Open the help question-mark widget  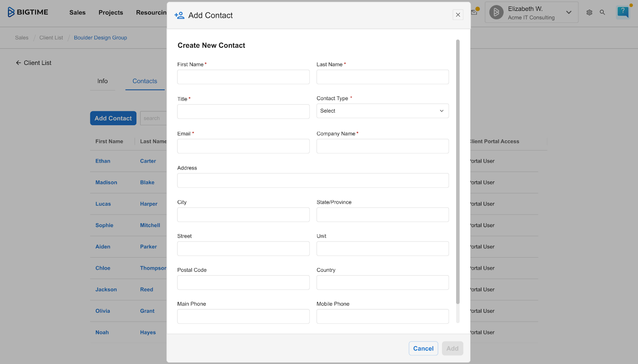point(622,12)
